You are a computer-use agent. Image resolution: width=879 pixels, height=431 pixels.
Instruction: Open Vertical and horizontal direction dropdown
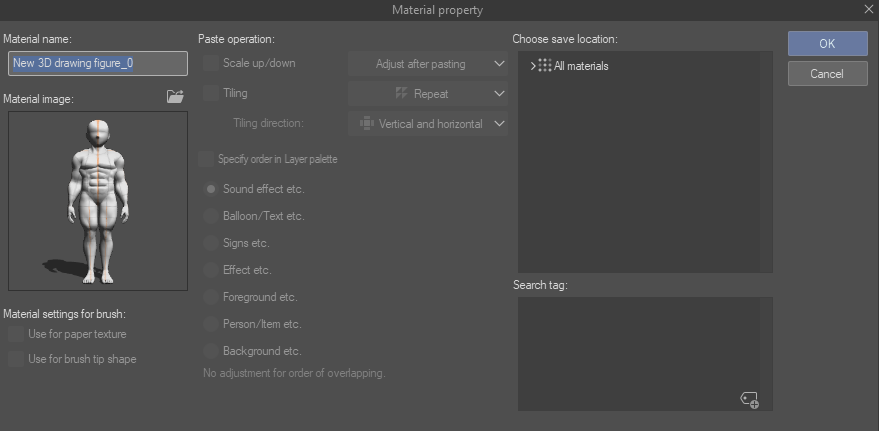[x=428, y=124]
